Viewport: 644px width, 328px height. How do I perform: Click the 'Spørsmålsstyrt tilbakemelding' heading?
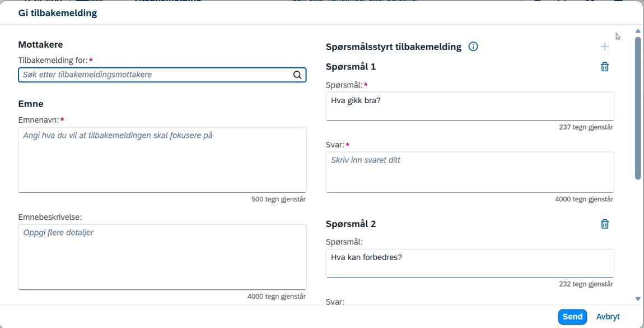click(x=394, y=47)
